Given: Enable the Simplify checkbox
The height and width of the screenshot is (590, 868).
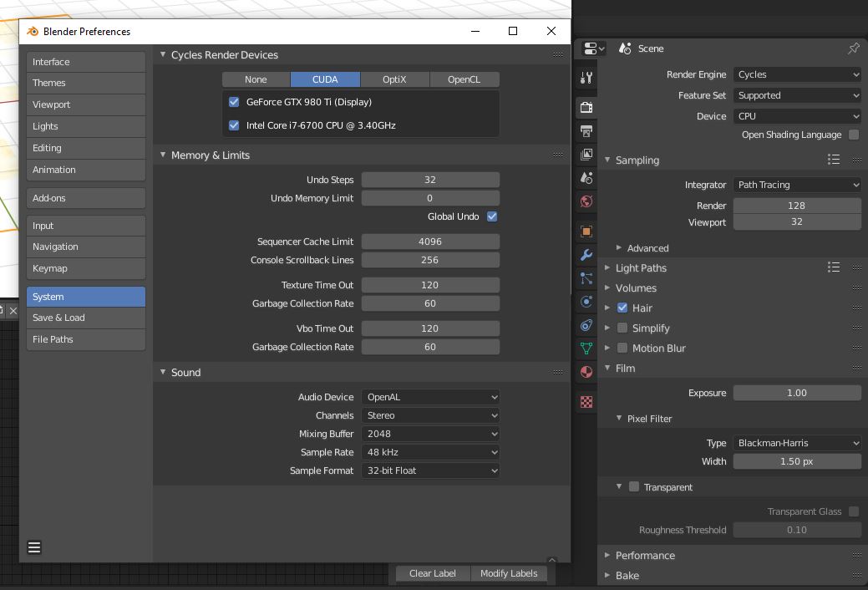Looking at the screenshot, I should pyautogui.click(x=622, y=328).
